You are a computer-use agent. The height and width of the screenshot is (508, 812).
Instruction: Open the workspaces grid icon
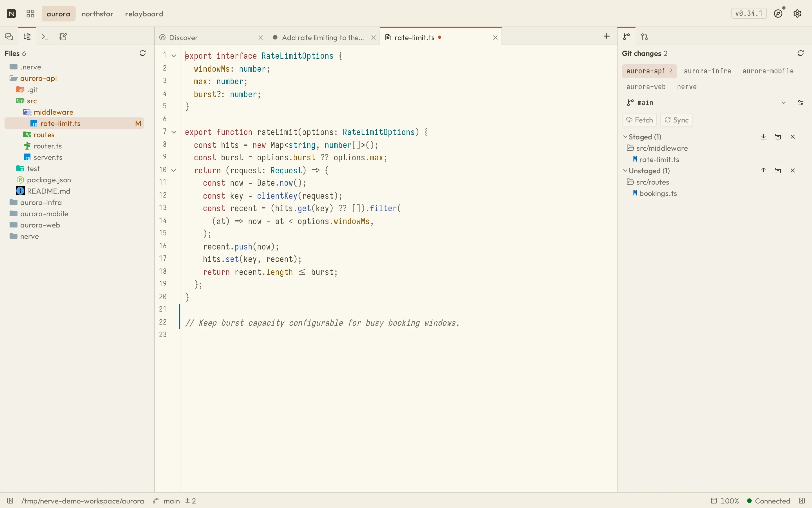(x=30, y=14)
